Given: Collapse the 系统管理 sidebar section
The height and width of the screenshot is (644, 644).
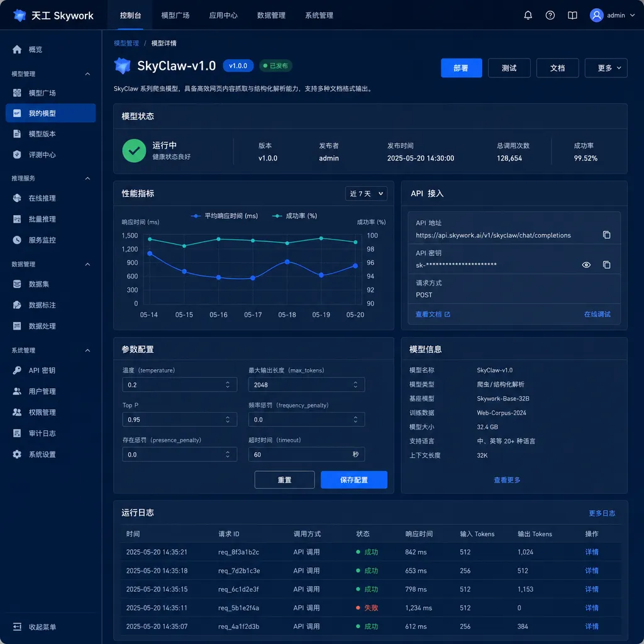Looking at the screenshot, I should pyautogui.click(x=87, y=350).
